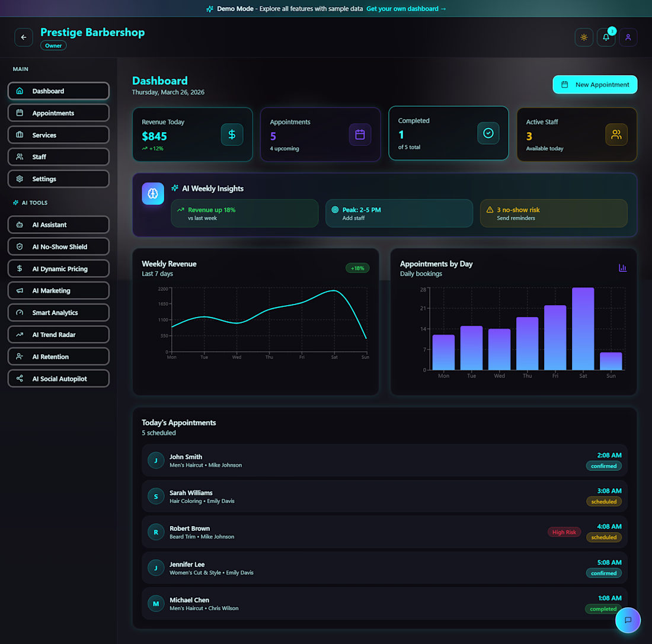The height and width of the screenshot is (644, 652).
Task: Open user profile icon
Action: [x=628, y=37]
